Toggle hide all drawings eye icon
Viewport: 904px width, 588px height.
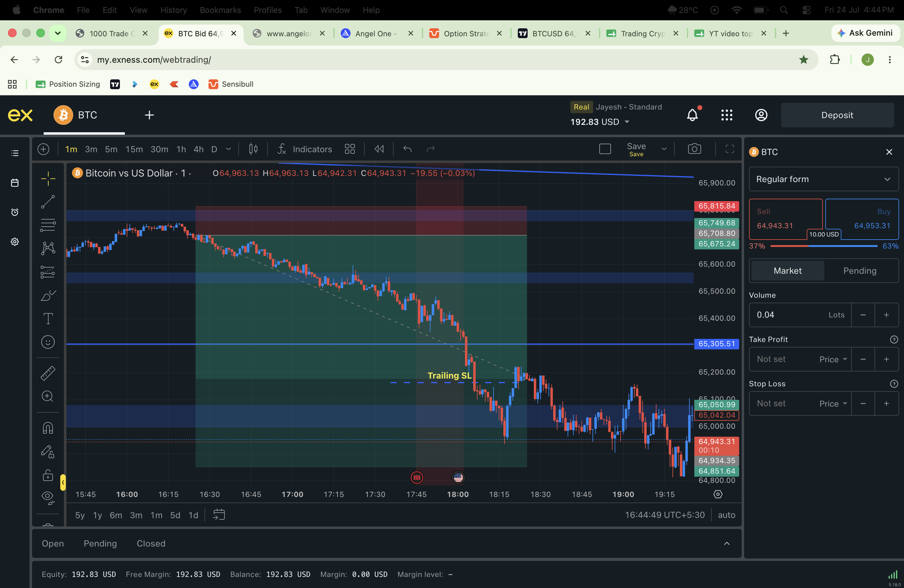(48, 498)
